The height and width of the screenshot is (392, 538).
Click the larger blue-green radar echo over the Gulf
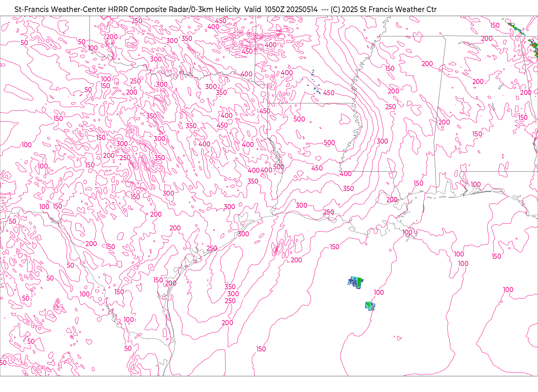point(355,283)
